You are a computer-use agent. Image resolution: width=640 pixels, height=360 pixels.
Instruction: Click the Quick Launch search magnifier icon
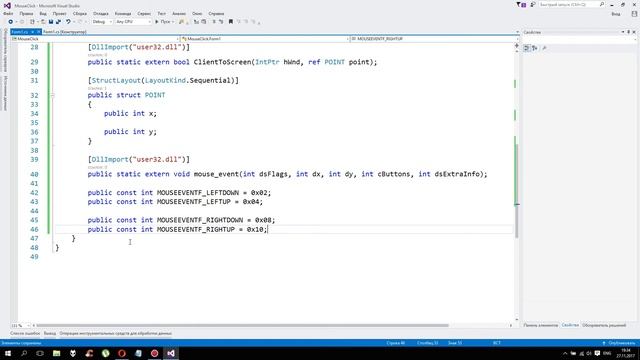[x=602, y=4]
